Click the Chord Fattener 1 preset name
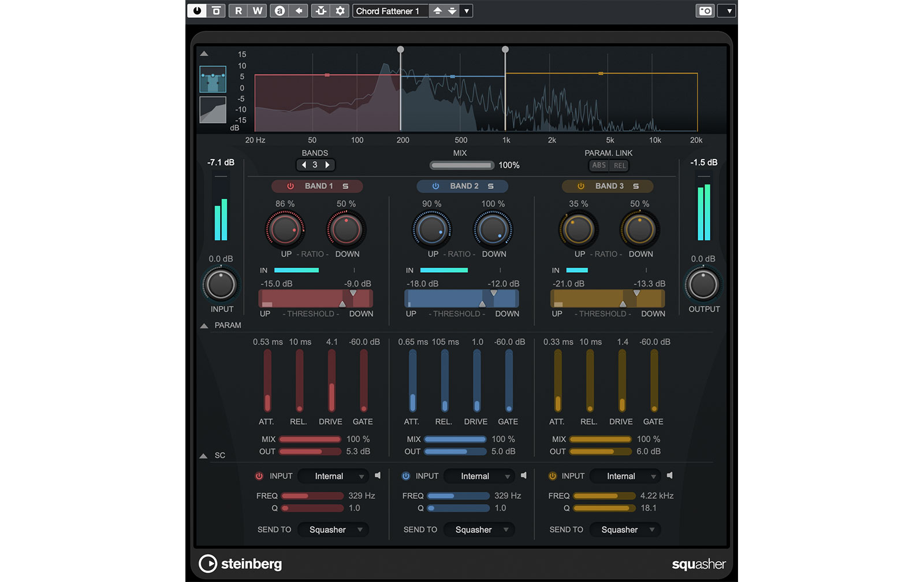Image resolution: width=924 pixels, height=582 pixels. pos(390,10)
